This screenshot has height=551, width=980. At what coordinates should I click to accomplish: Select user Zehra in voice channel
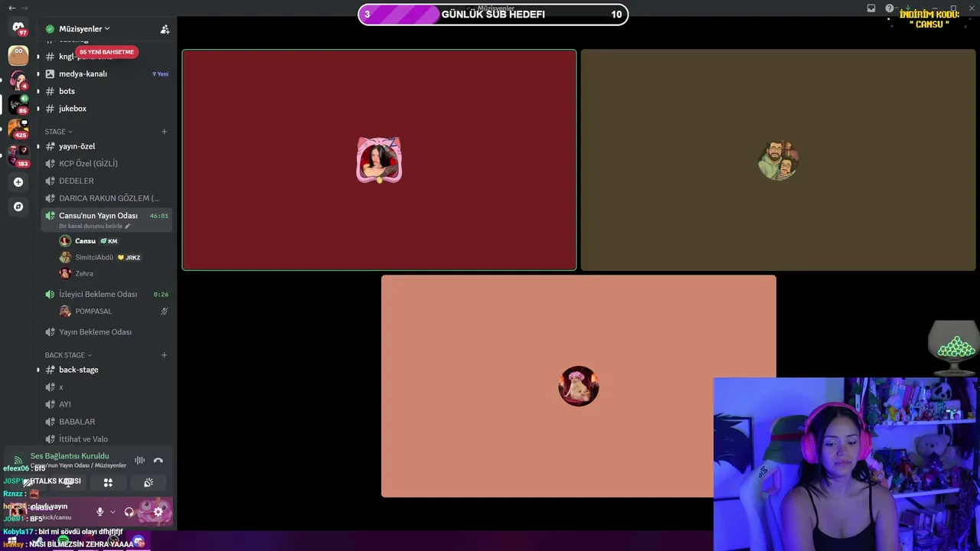tap(114, 273)
